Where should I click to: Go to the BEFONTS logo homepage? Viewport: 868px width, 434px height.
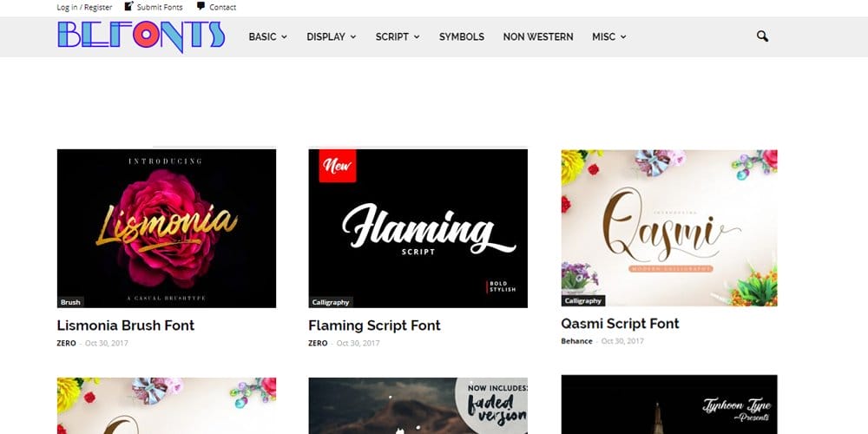141,36
